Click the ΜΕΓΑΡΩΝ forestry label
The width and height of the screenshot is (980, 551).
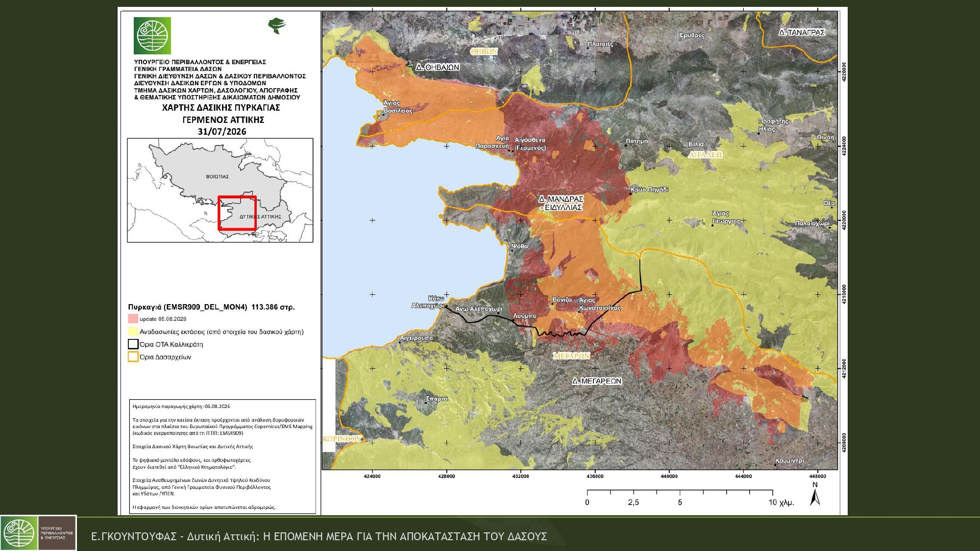[571, 356]
